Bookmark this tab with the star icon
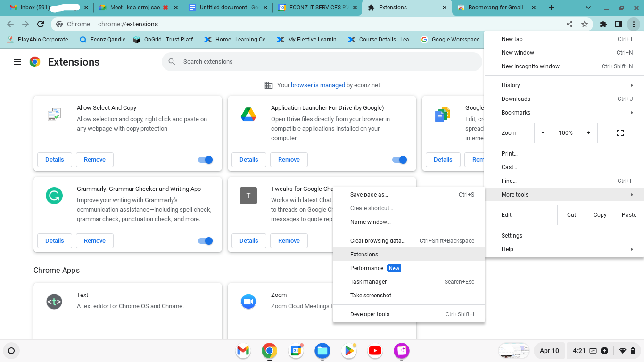The width and height of the screenshot is (644, 362). click(x=585, y=24)
